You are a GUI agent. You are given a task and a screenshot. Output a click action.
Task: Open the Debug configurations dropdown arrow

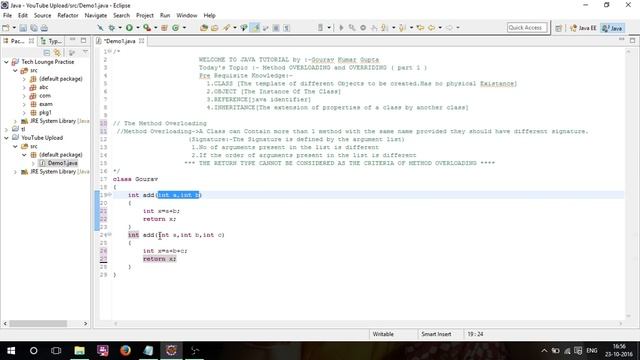[120, 28]
